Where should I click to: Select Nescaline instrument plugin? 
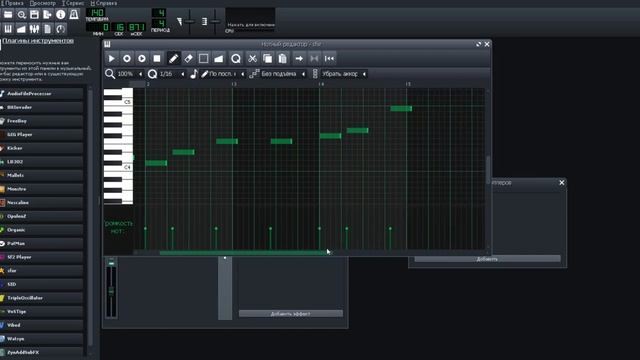coord(42,202)
